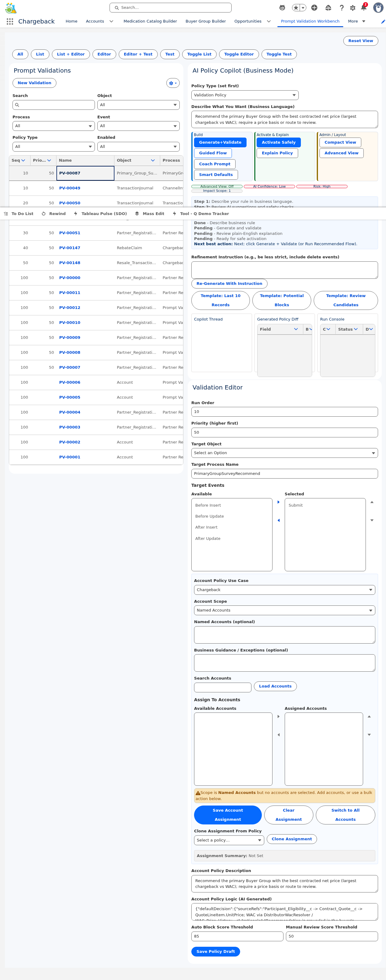Image resolution: width=386 pixels, height=980 pixels.
Task: Open Tool - Q Demo Tracker utility
Action: coord(200,214)
